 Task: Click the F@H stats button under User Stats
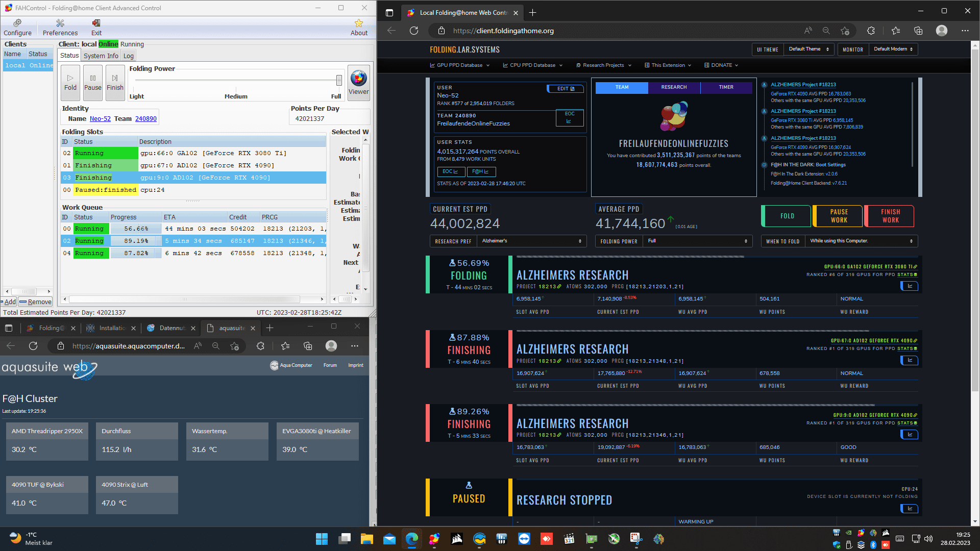(481, 171)
